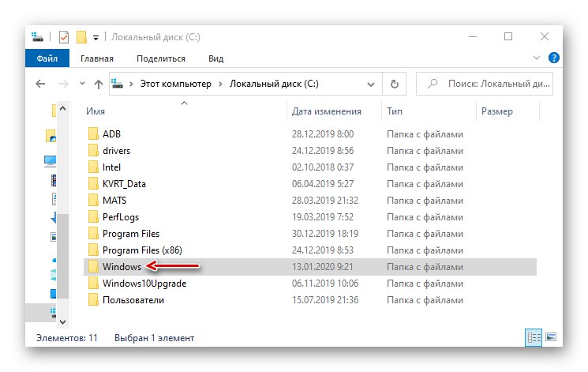588x372 pixels.
Task: Click the Properties quick access icon
Action: pyautogui.click(x=64, y=36)
